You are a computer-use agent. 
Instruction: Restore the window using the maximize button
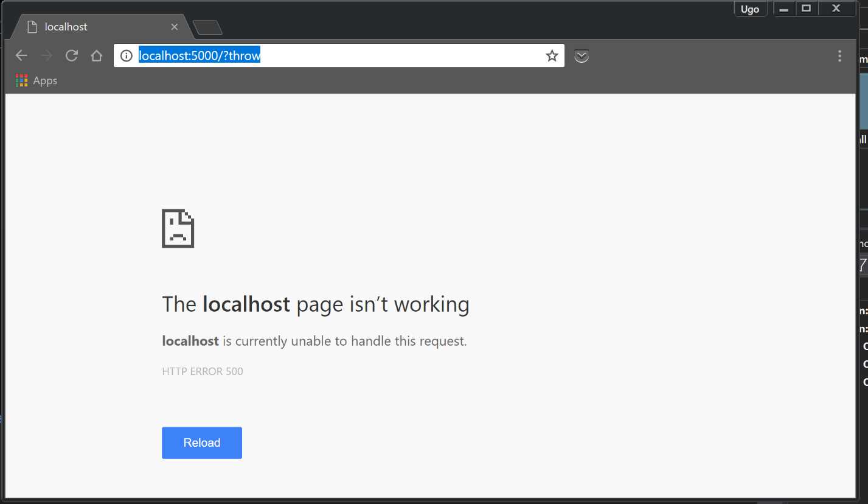(x=807, y=9)
